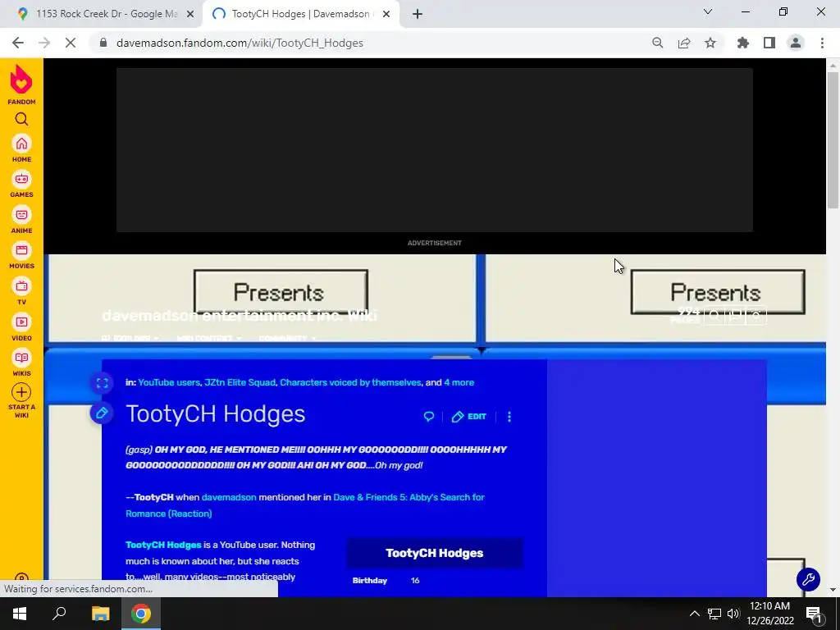This screenshot has width=840, height=630.
Task: Open Chrome profile avatar menu
Action: click(x=796, y=43)
